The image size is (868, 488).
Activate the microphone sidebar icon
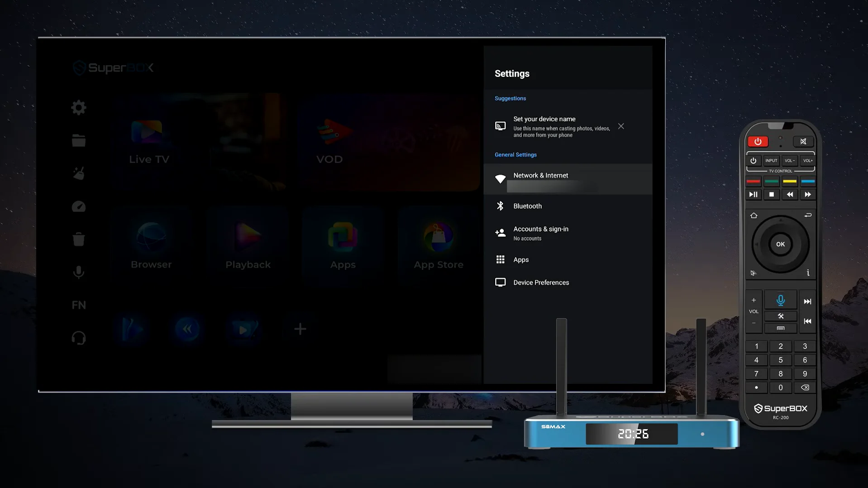point(79,272)
